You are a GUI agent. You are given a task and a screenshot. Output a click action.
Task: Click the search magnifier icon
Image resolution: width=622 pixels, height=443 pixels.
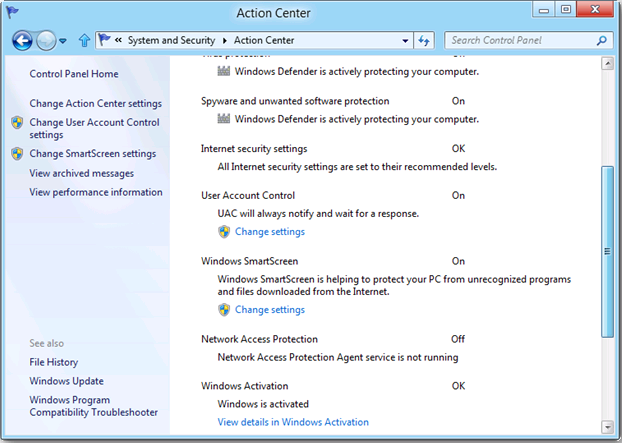point(602,40)
